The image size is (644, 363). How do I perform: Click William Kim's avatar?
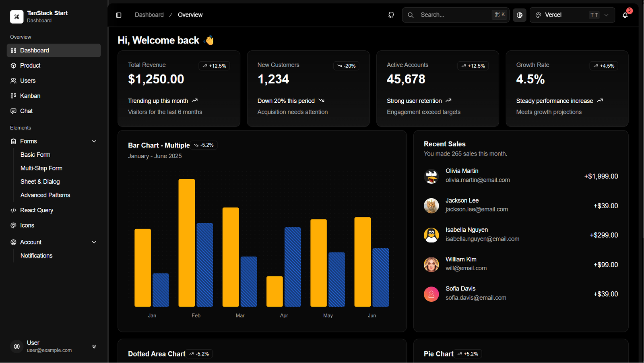431,265
